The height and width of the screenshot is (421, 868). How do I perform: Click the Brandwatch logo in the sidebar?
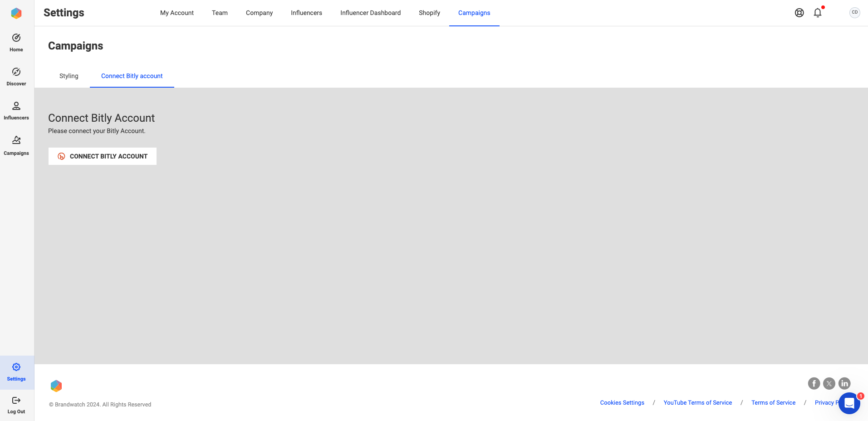point(16,13)
